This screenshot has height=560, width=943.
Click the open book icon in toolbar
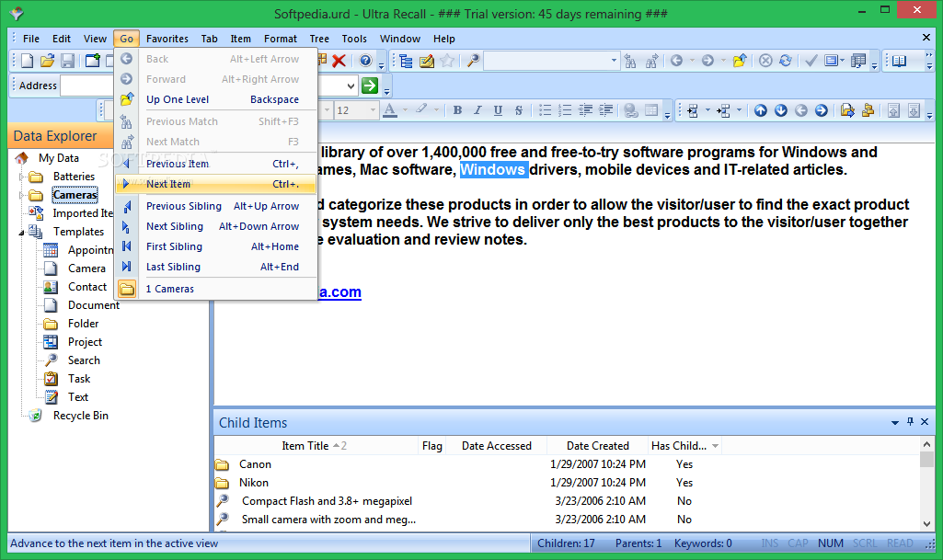899,61
